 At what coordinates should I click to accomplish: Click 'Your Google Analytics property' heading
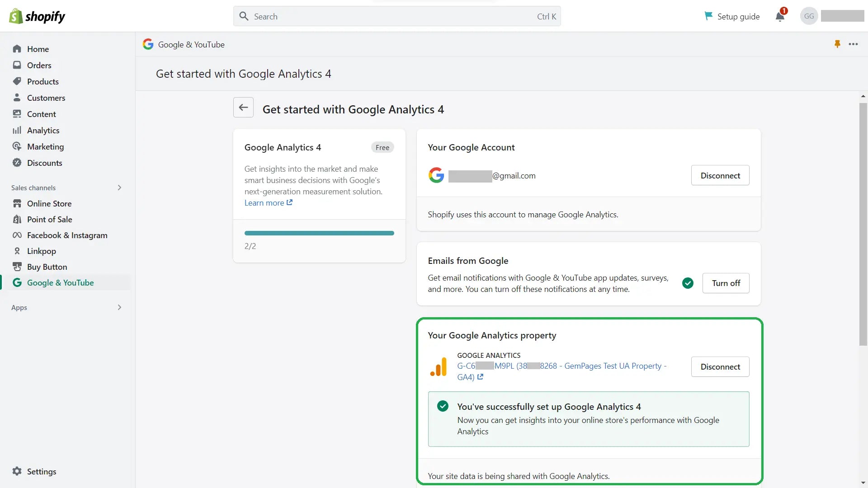click(492, 335)
